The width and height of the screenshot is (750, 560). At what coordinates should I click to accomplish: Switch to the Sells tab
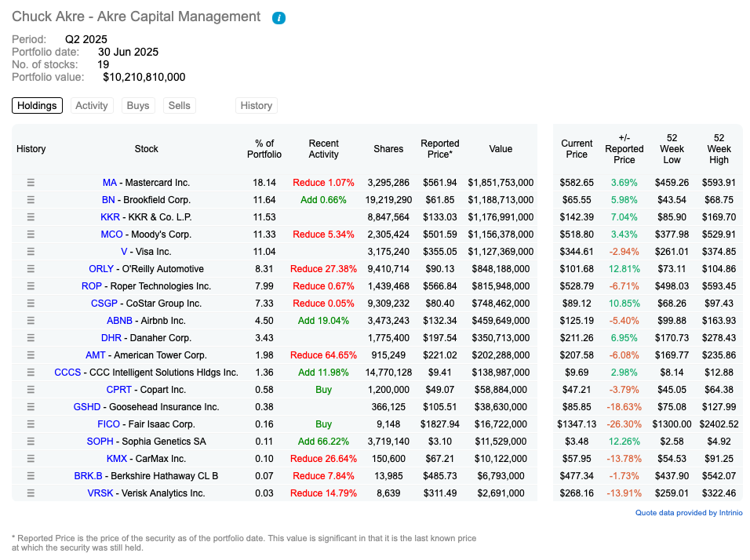[x=180, y=106]
